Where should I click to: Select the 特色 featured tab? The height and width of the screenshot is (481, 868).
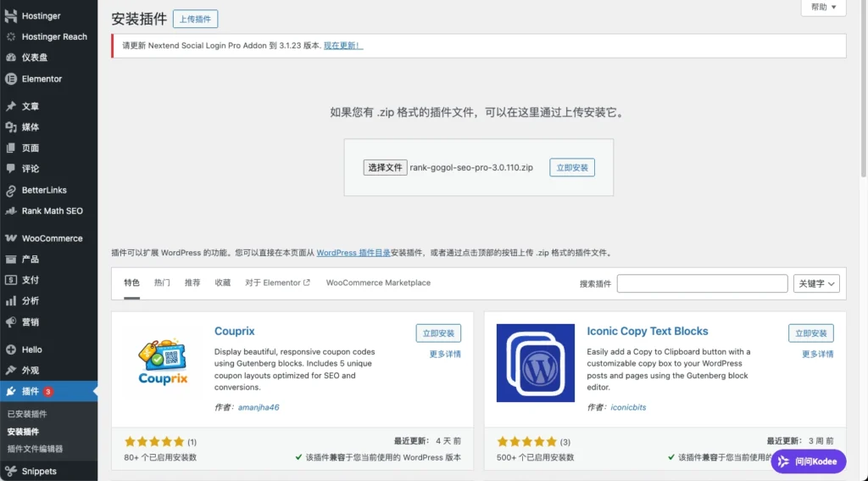point(131,282)
